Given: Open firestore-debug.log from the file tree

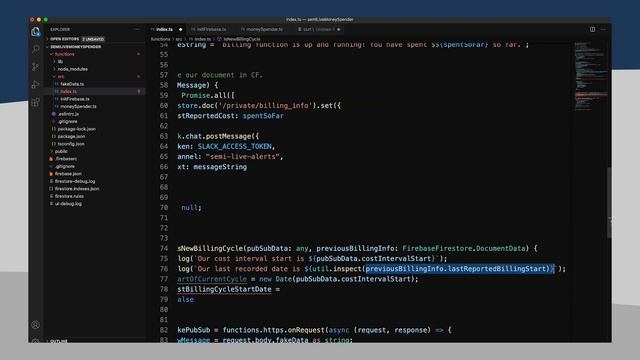Looking at the screenshot, I should point(75,181).
